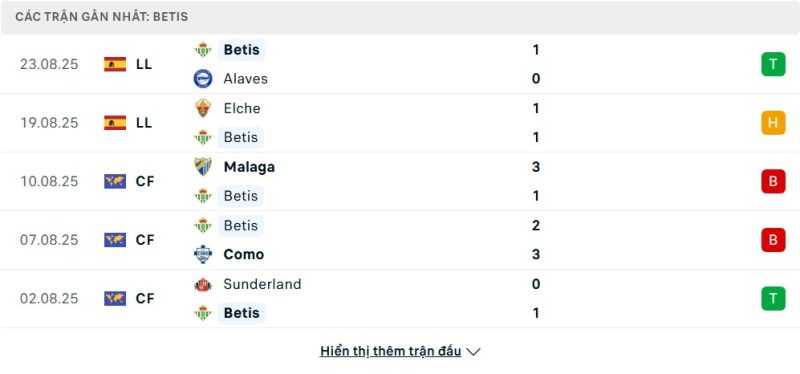This screenshot has height=374, width=800.
Task: Click red B badge for Malaga match
Action: pos(773,181)
